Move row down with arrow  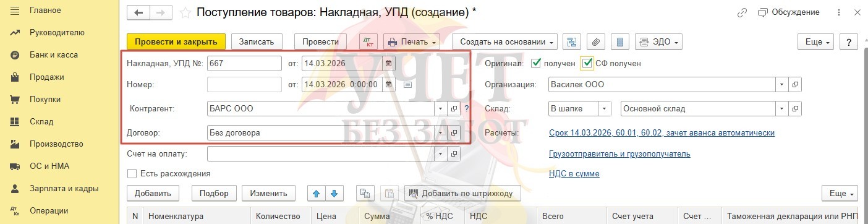pyautogui.click(x=334, y=193)
